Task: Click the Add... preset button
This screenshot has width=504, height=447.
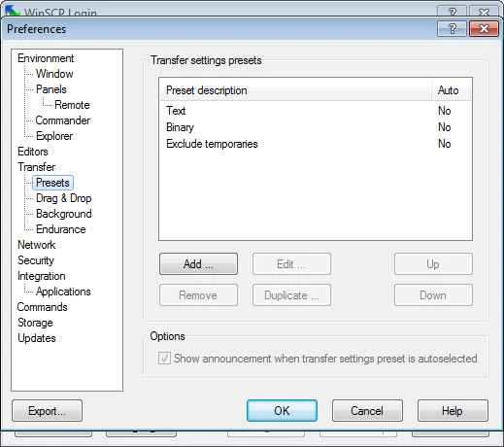Action: tap(198, 264)
